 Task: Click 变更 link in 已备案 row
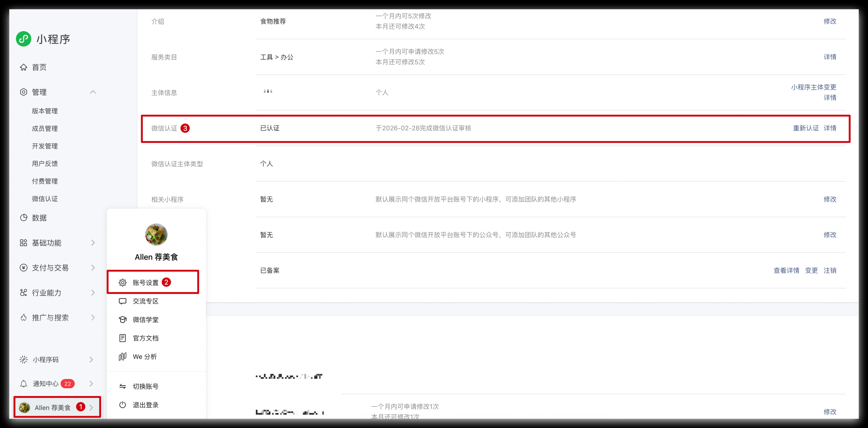pos(811,270)
